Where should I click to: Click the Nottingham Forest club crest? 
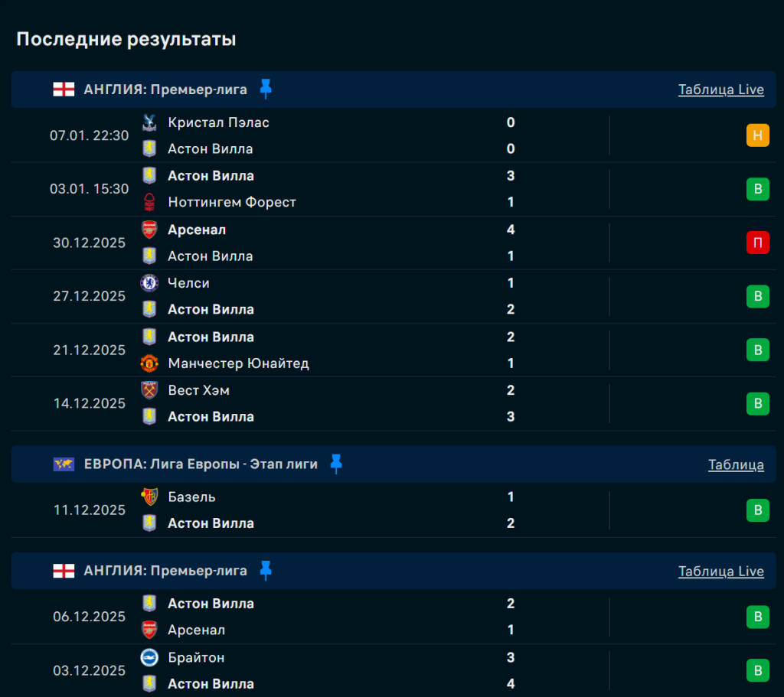pyautogui.click(x=149, y=202)
